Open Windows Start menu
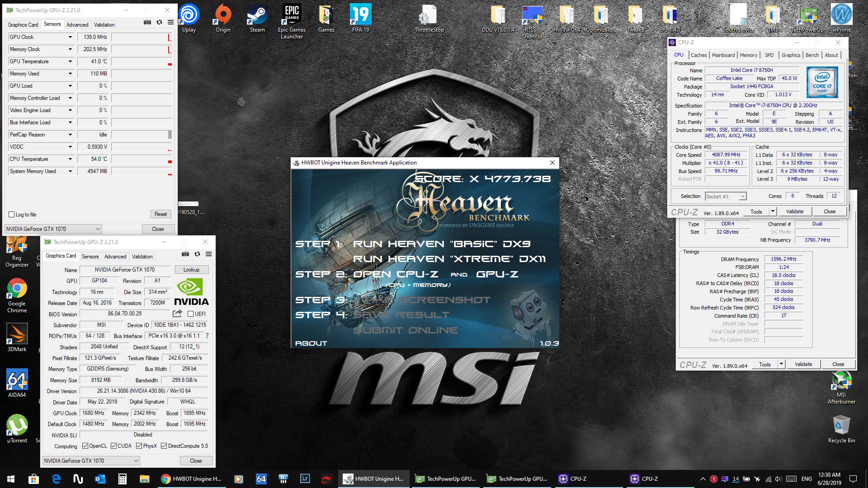Screen dimensions: 868x488 (11, 479)
